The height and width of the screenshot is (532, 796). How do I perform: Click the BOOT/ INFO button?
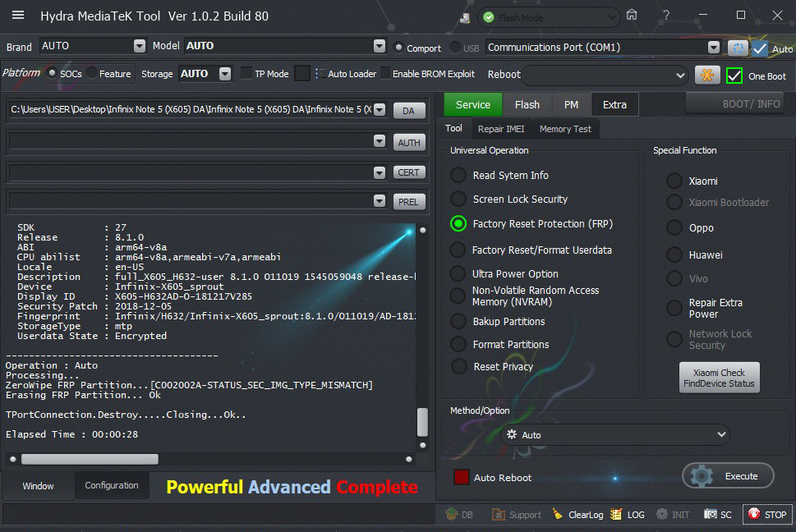click(735, 104)
